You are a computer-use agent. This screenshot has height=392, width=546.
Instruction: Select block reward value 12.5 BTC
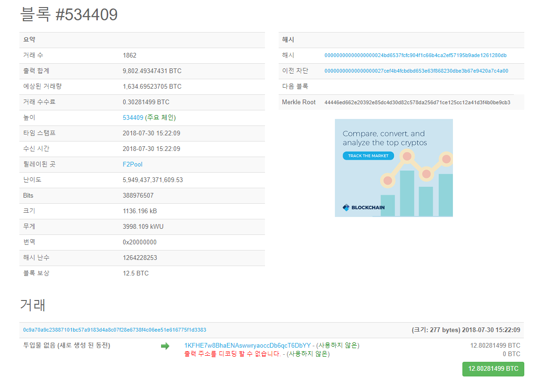pyautogui.click(x=136, y=274)
